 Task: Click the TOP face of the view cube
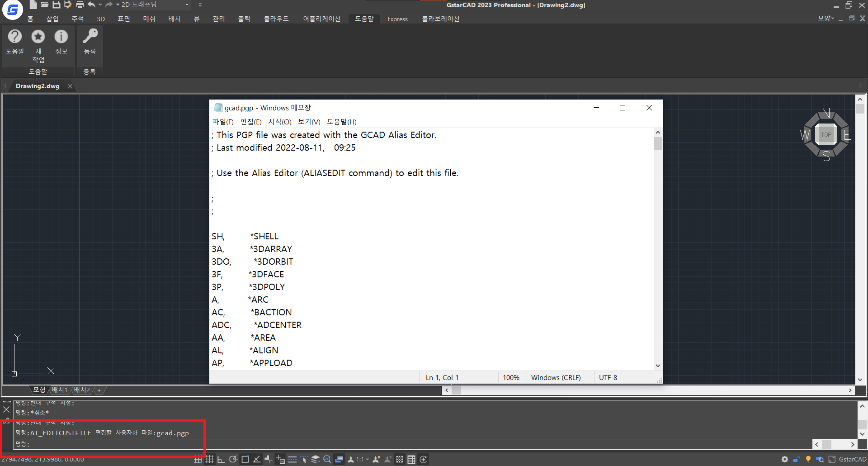tap(826, 134)
